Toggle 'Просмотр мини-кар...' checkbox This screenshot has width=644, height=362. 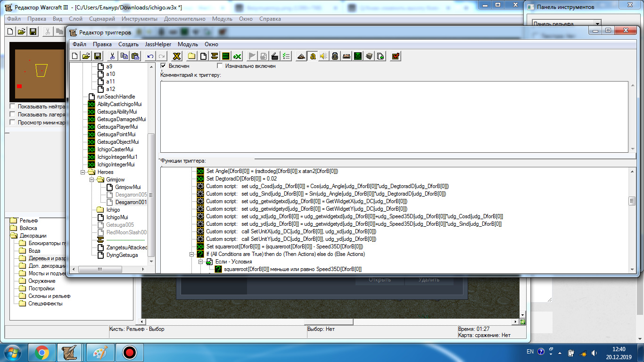(12, 123)
